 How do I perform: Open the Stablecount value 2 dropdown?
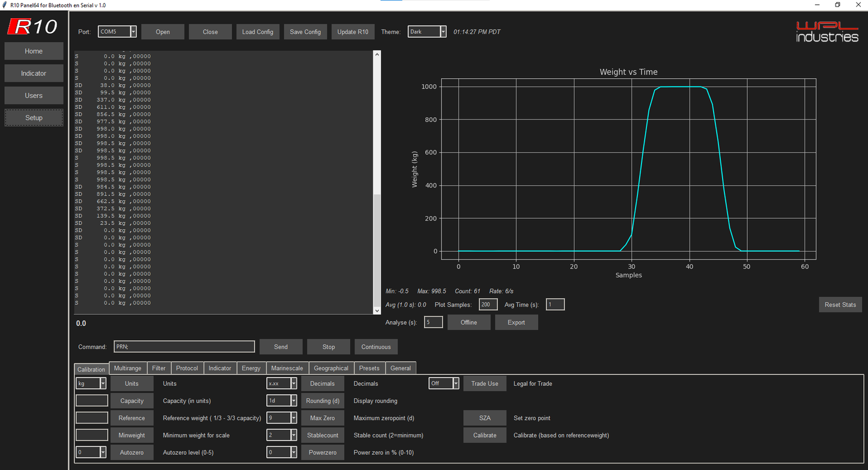(293, 435)
